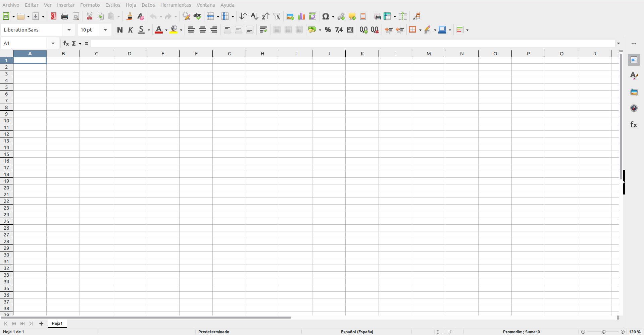Click the Format as Percent icon
Viewport: 644px width, 335px height.
(328, 30)
